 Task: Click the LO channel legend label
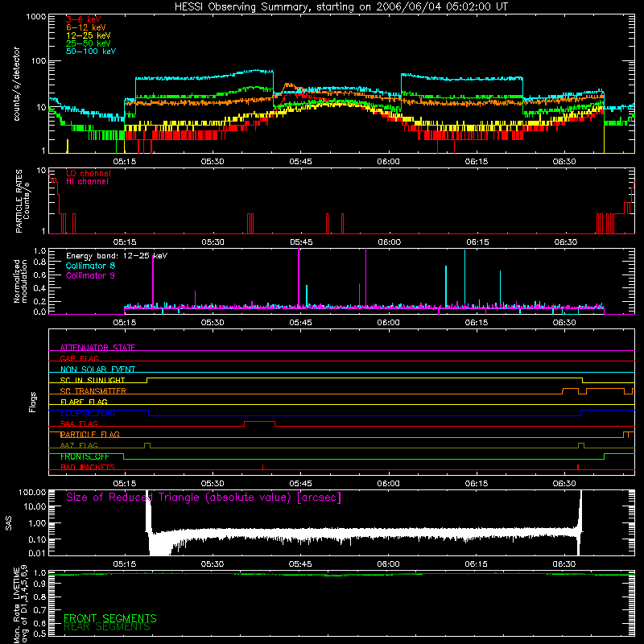point(89,173)
